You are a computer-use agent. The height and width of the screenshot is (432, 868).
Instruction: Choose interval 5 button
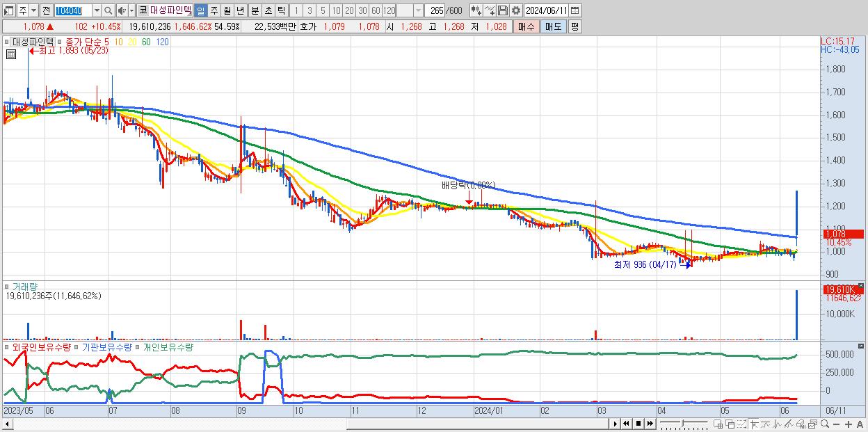323,10
